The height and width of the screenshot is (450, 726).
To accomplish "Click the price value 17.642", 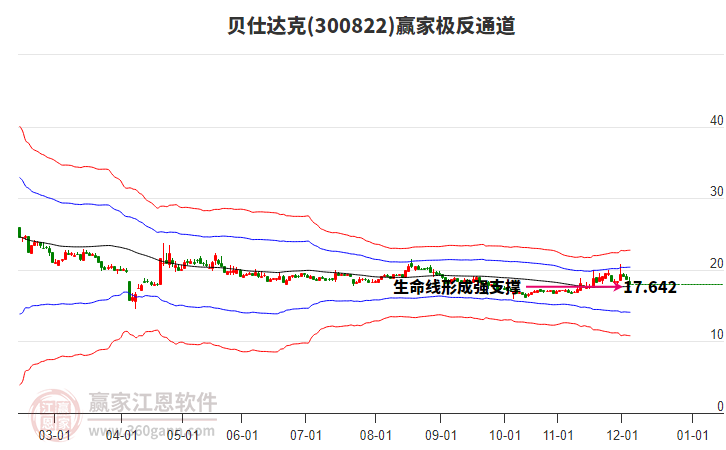I will pos(650,288).
